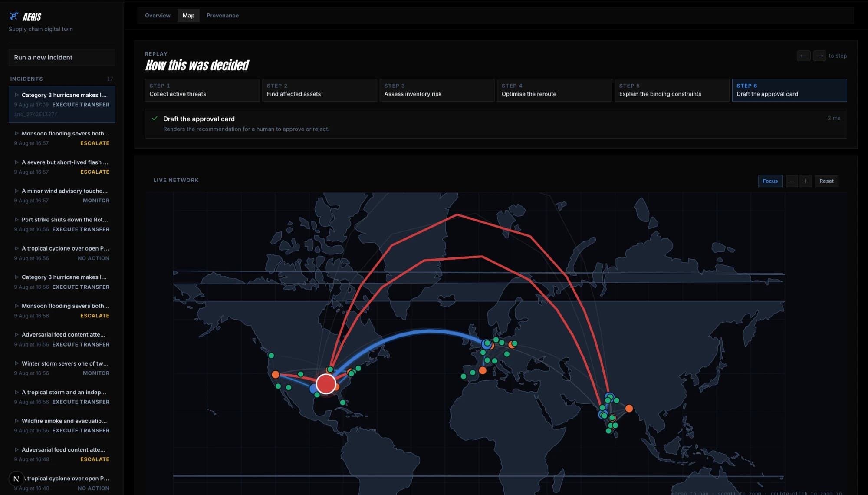Open the Port strike shuts down the Rot... incident
868x495 pixels.
[x=62, y=224]
